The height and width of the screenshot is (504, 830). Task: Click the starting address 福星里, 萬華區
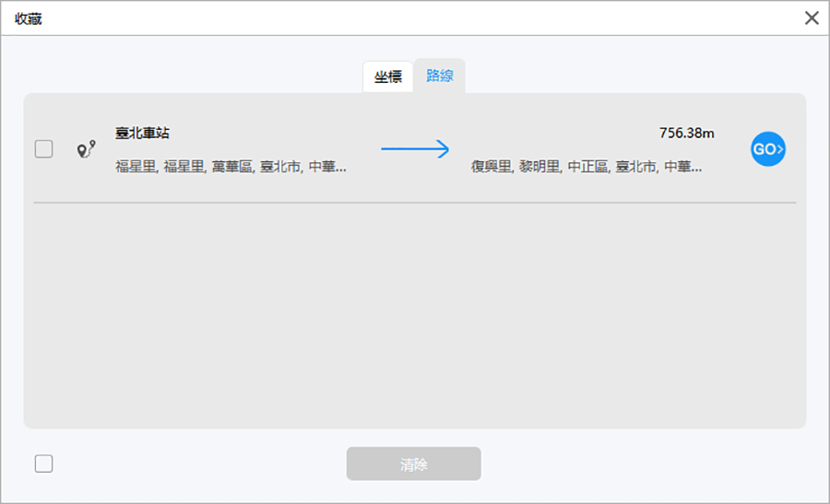[231, 167]
